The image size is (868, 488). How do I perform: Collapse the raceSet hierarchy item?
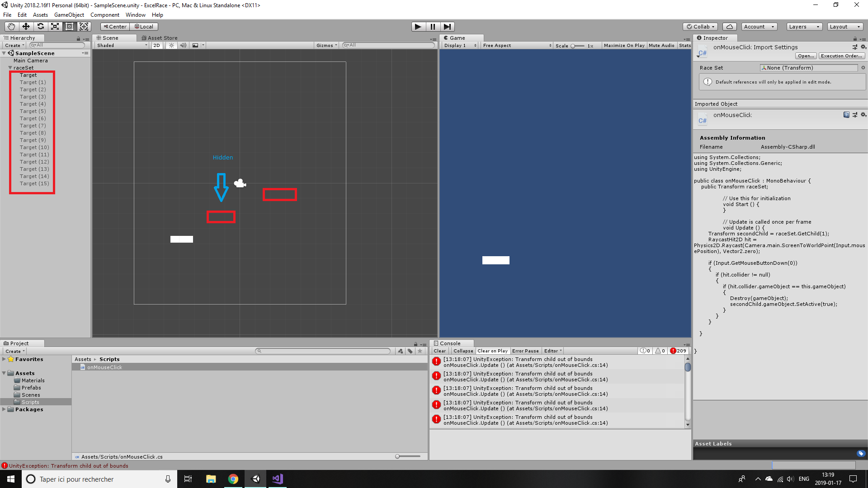(10, 68)
